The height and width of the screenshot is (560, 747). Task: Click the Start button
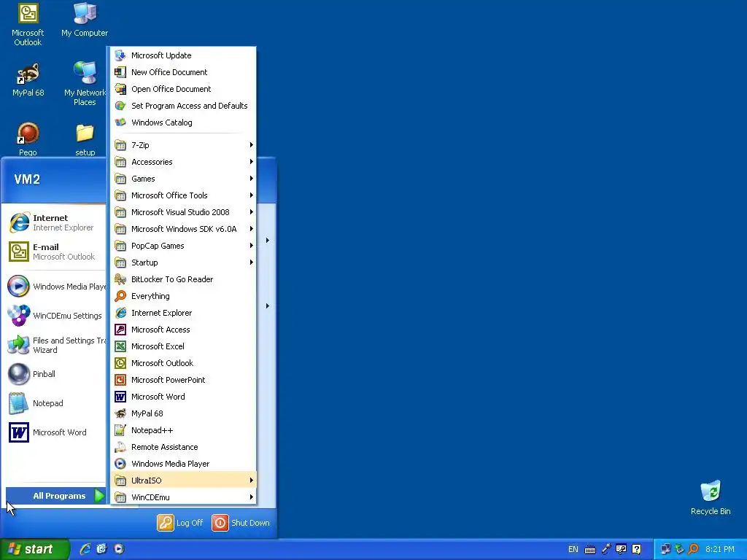point(34,549)
